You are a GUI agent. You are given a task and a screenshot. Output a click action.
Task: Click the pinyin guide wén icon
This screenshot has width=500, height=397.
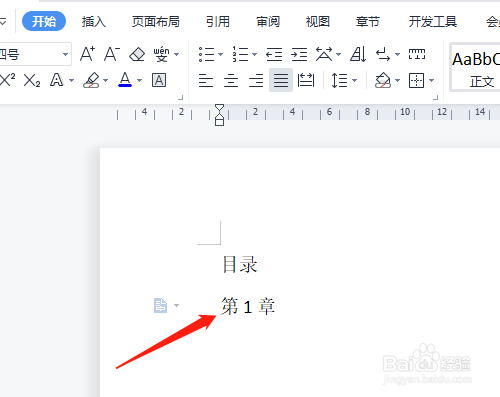pyautogui.click(x=161, y=54)
